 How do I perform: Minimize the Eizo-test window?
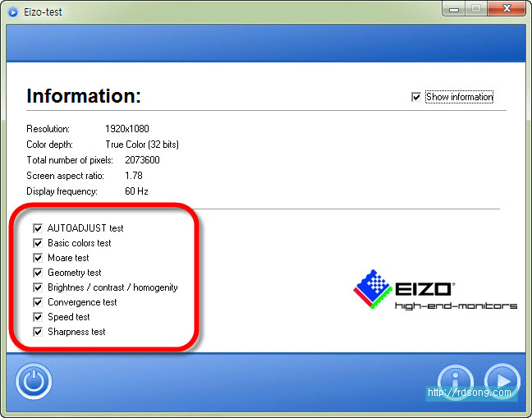(455, 10)
